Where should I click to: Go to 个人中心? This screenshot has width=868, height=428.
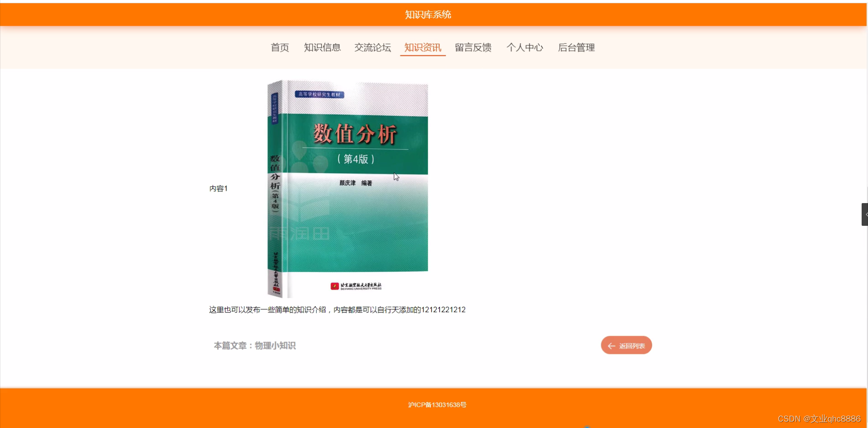pyautogui.click(x=525, y=48)
